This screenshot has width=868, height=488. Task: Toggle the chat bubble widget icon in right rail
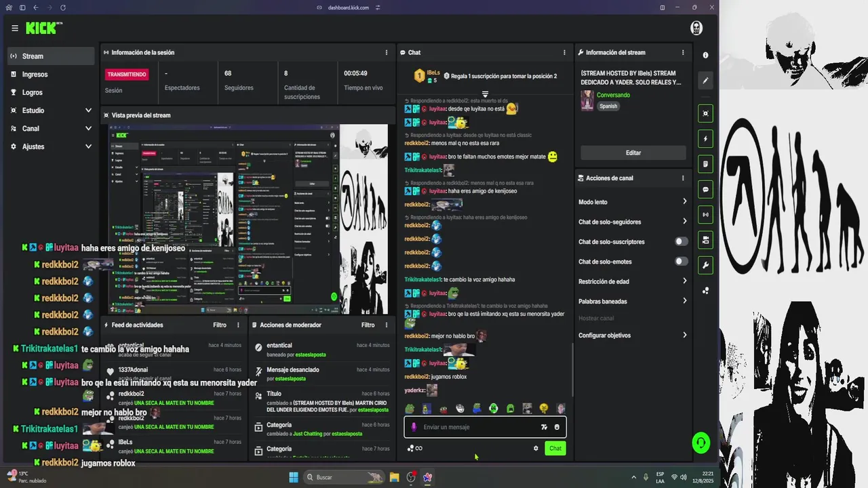(705, 190)
